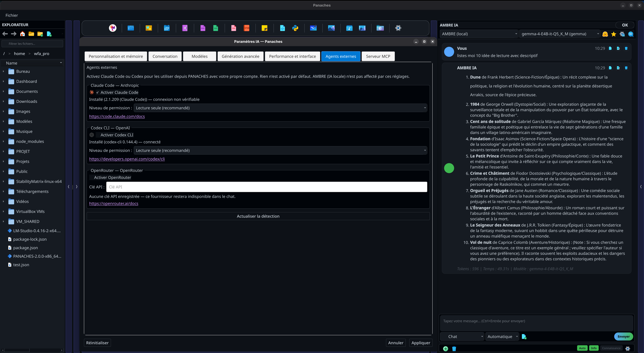Open the EPUB reader icon in toolbar

(x=246, y=28)
